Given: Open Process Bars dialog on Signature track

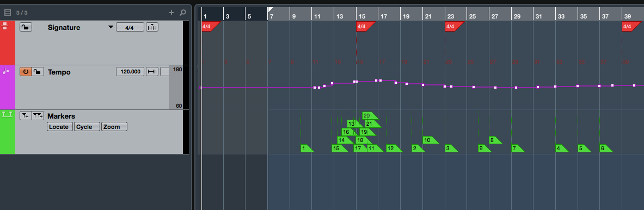Looking at the screenshot, I should point(152,27).
